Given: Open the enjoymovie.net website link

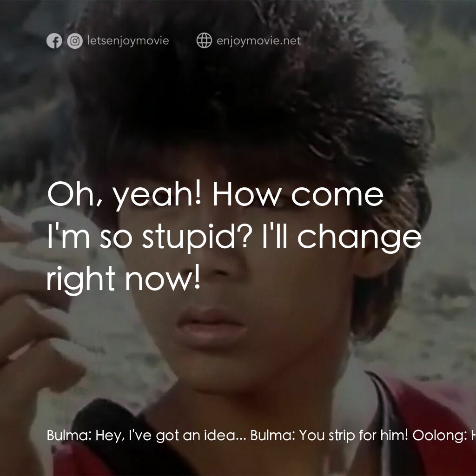Looking at the screenshot, I should click(x=258, y=40).
